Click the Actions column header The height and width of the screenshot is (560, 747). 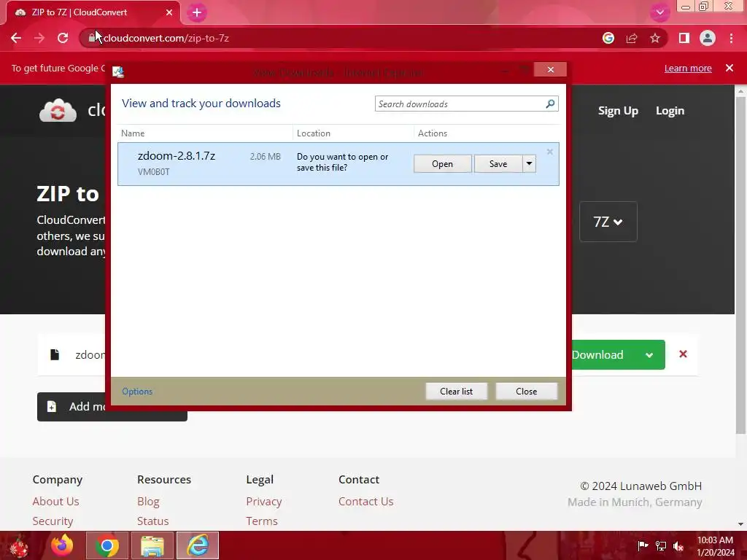click(x=433, y=133)
